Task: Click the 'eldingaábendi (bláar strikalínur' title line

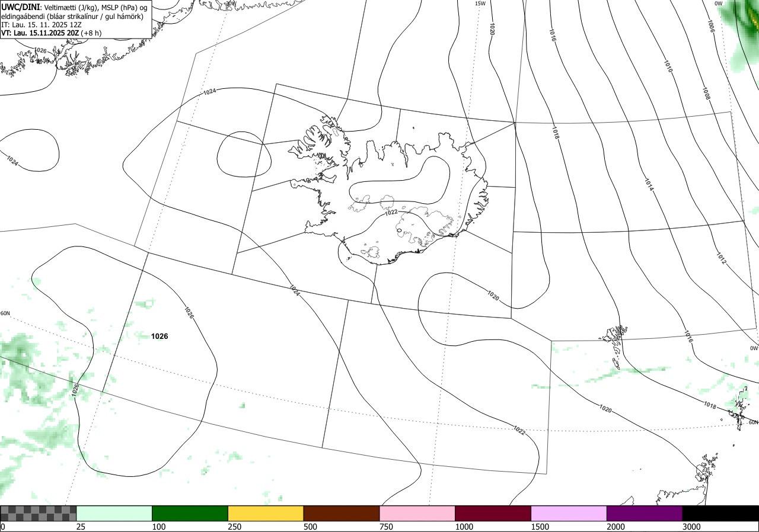Action: (72, 16)
